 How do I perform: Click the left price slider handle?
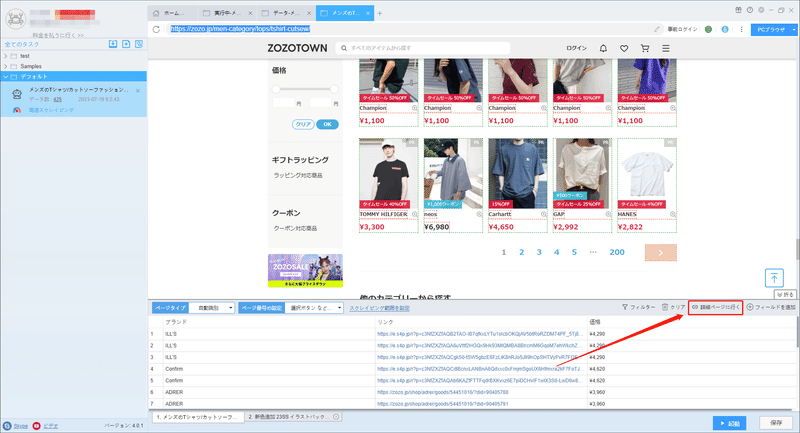[276, 89]
